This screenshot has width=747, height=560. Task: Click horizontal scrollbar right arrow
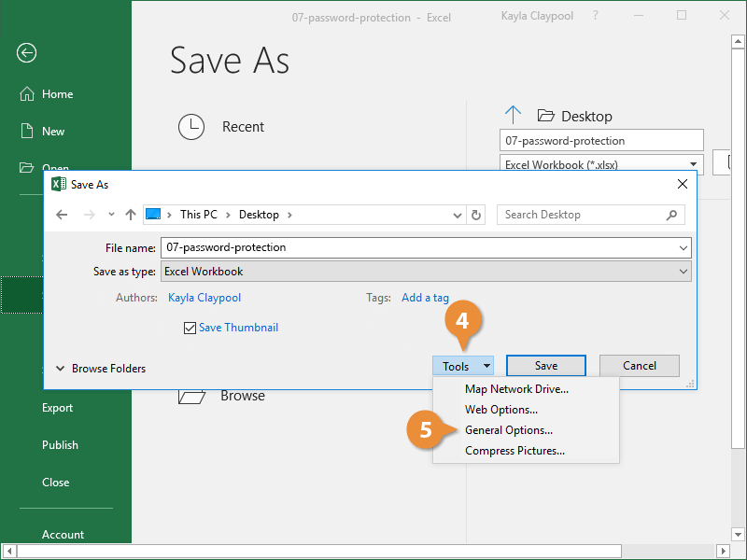[x=723, y=552]
